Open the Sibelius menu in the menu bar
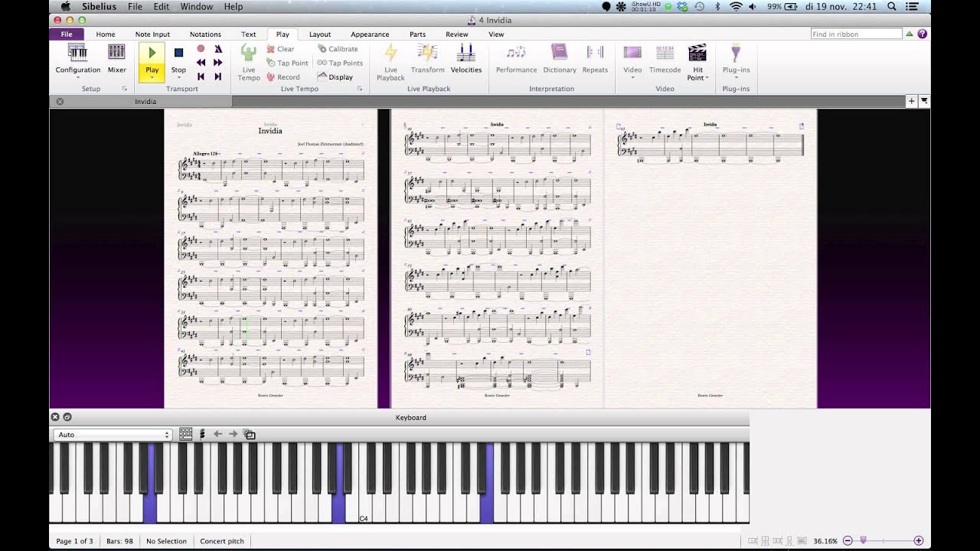The width and height of the screenshot is (980, 551). tap(99, 6)
